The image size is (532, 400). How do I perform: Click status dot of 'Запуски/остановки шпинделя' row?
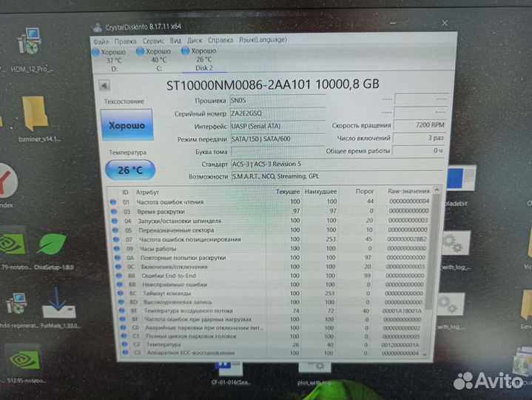pyautogui.click(x=115, y=221)
